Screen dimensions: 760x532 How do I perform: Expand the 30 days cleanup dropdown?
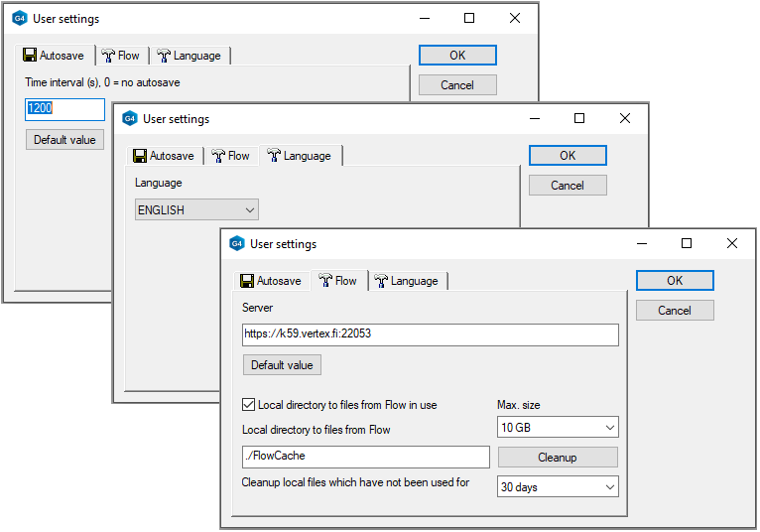click(558, 486)
